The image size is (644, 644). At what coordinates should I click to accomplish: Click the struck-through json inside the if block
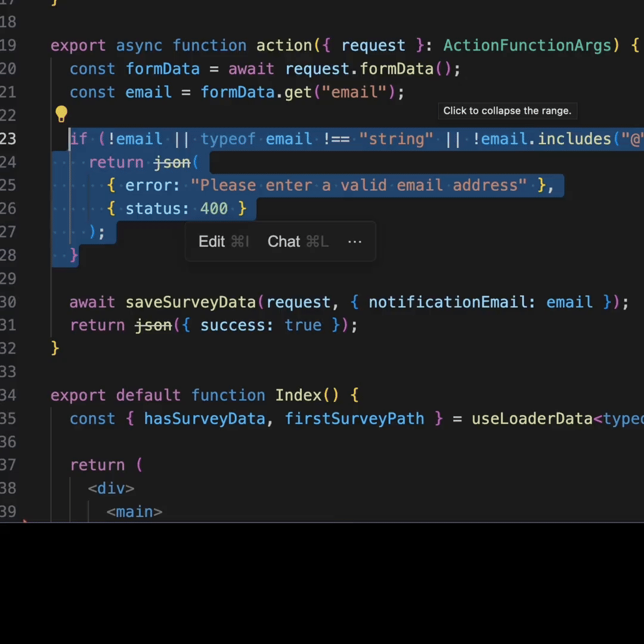point(172,162)
